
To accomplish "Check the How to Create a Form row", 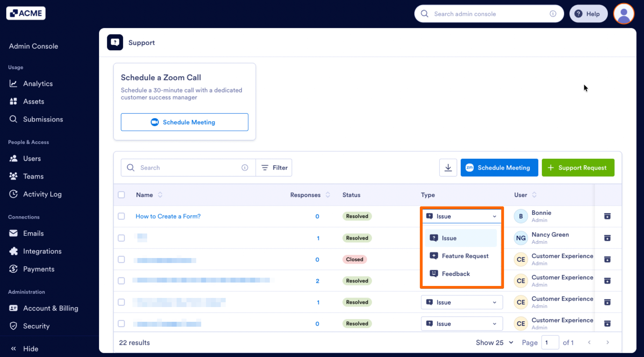I will pyautogui.click(x=121, y=216).
